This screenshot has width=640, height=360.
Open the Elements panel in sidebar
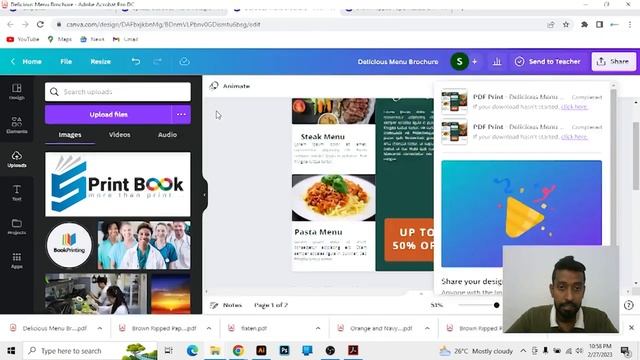click(17, 125)
